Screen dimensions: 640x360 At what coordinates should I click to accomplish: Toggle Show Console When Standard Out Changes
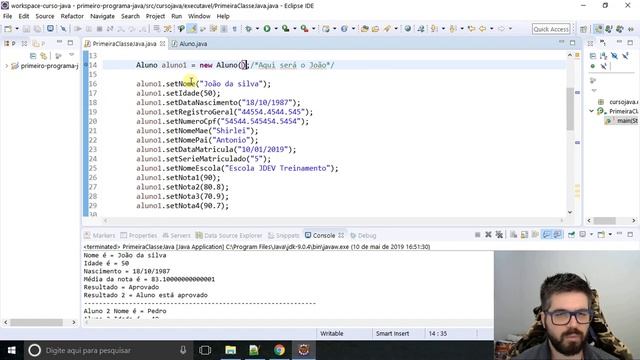pos(546,235)
